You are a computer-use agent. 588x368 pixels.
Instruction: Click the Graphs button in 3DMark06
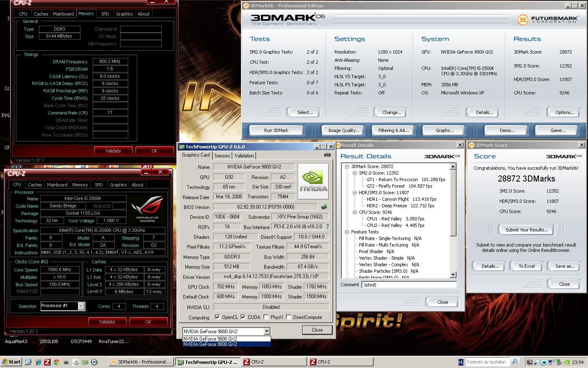[x=444, y=130]
